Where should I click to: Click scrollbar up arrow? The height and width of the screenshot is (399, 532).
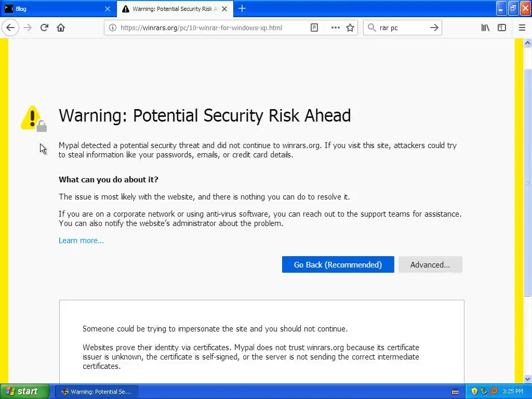(528, 43)
